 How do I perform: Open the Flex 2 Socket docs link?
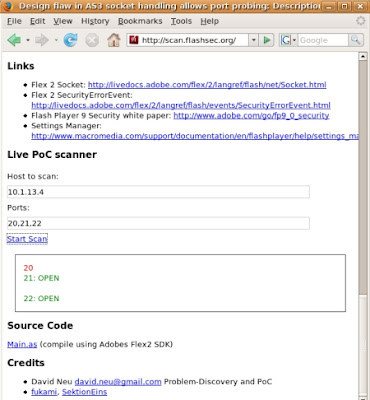(x=207, y=85)
